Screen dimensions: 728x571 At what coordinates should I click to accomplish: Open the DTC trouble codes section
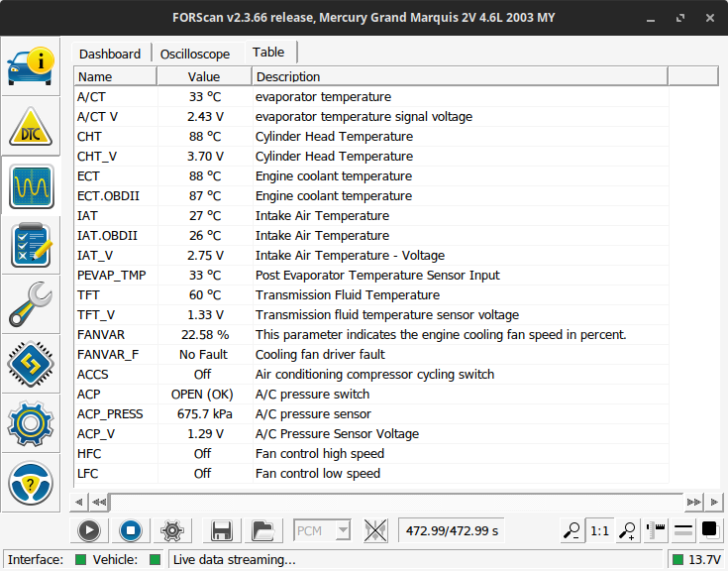click(31, 126)
